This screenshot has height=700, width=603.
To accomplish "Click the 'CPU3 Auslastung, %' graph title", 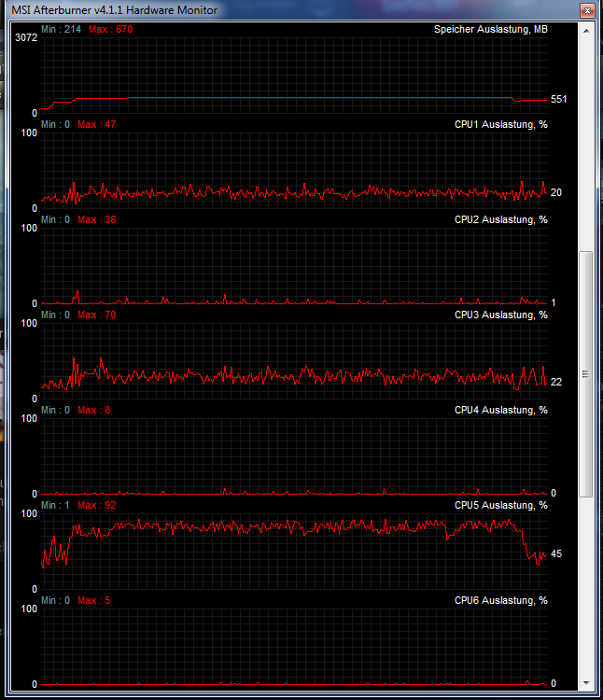I will pyautogui.click(x=501, y=315).
